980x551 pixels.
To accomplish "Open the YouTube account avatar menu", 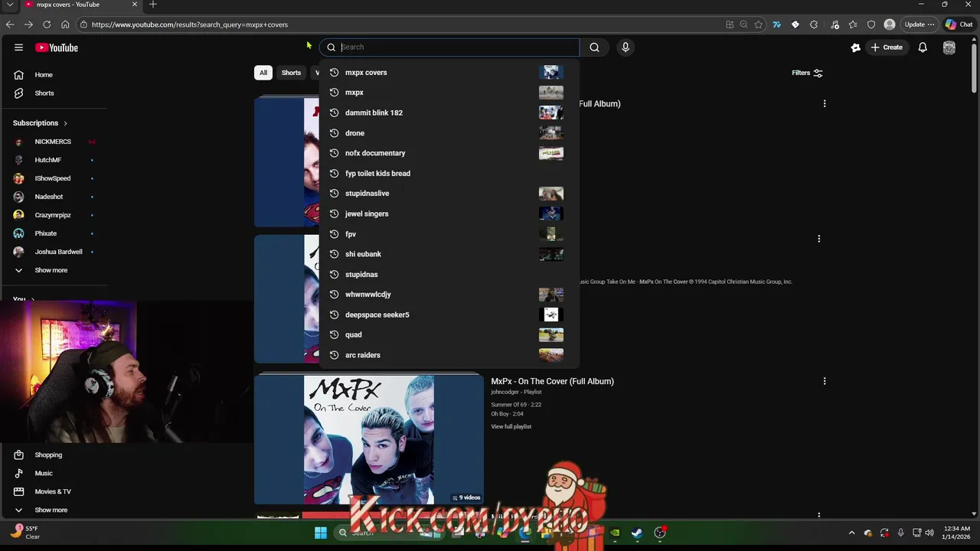I will click(949, 47).
